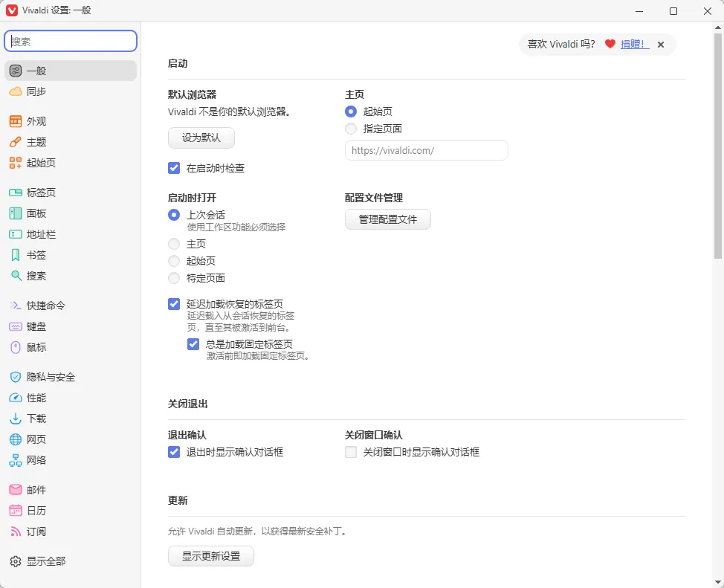Click the 更新 section heading
The height and width of the screenshot is (588, 724).
click(x=178, y=500)
